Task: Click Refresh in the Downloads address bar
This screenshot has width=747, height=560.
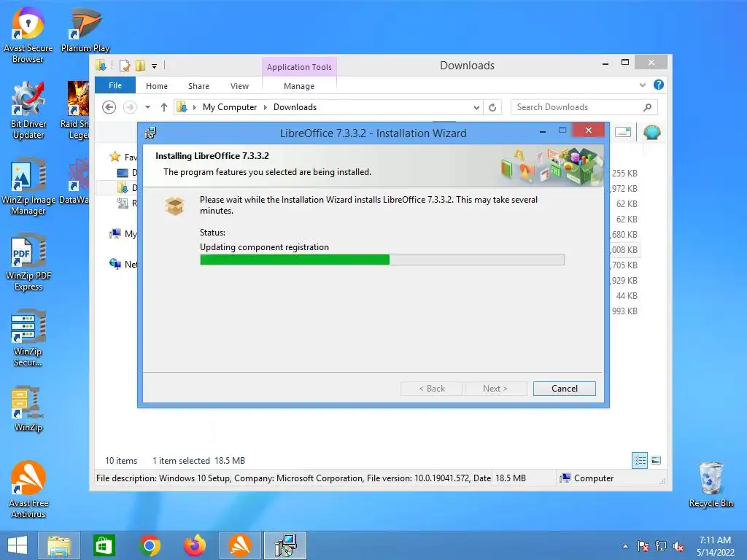Action: click(492, 108)
